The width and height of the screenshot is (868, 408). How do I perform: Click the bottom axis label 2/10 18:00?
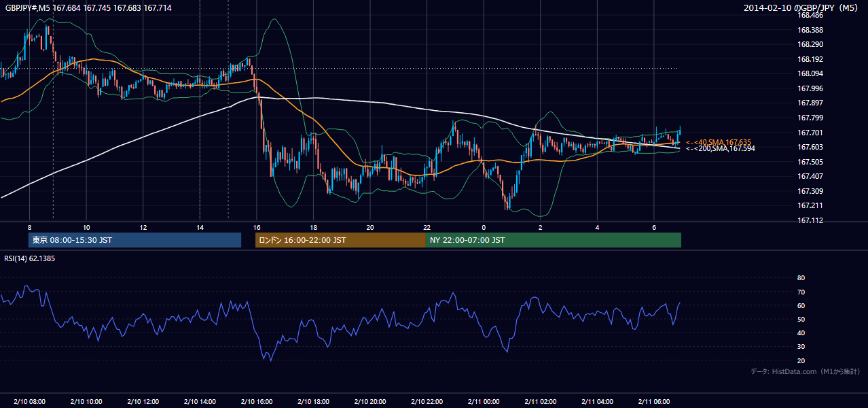click(x=313, y=402)
